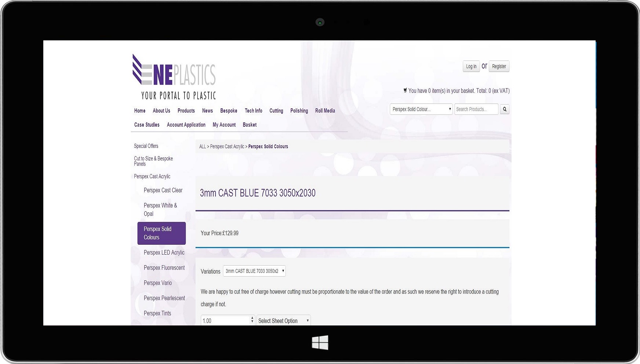Open Special Offers in the sidebar
Viewport: 640px width, 364px height.
tap(146, 146)
